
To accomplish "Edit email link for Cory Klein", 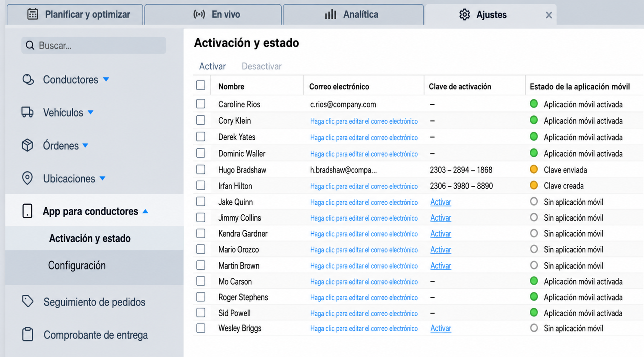I will pos(364,121).
